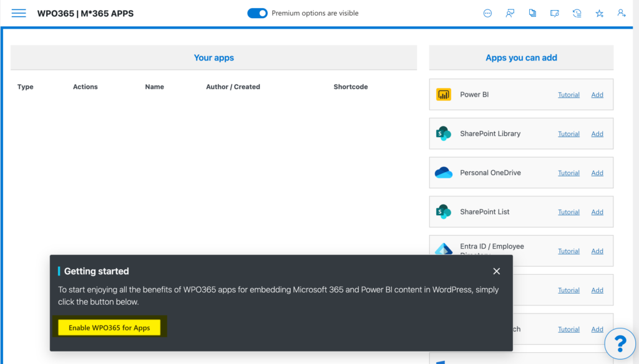Screen dimensions: 639x364
Task: Dismiss the Getting started popup
Action: coord(496,271)
